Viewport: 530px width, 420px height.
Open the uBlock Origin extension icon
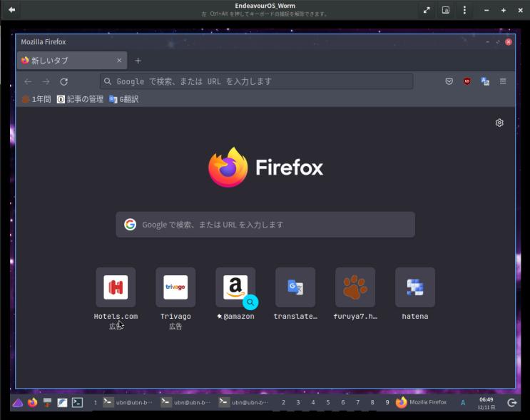(467, 81)
